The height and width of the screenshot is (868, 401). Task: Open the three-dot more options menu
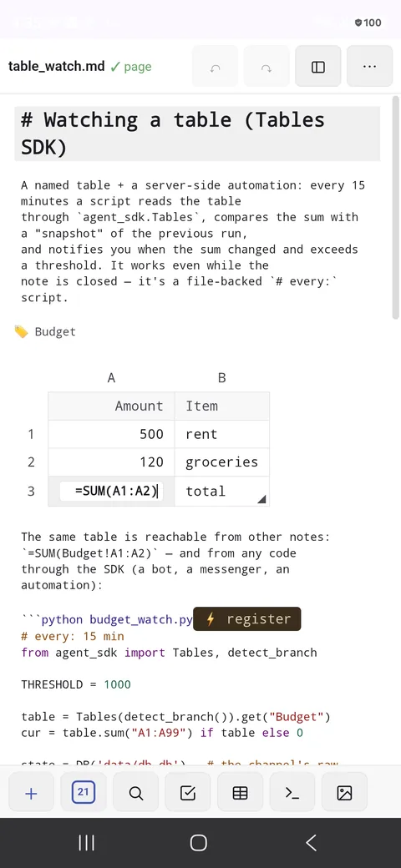369,67
